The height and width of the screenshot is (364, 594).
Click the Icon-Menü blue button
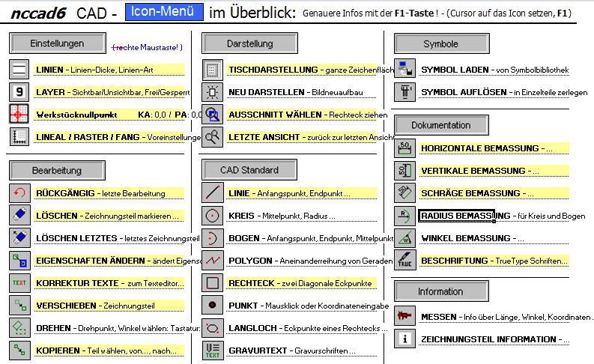[164, 11]
